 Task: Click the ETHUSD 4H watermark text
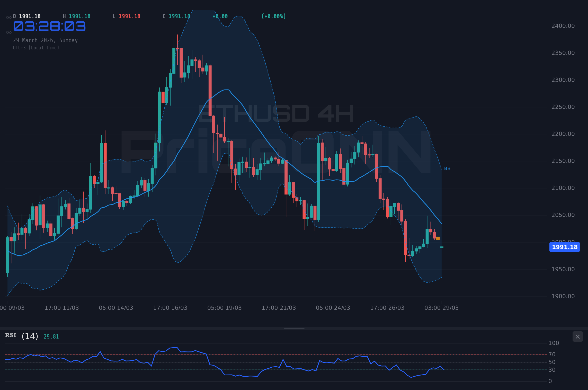click(x=275, y=112)
